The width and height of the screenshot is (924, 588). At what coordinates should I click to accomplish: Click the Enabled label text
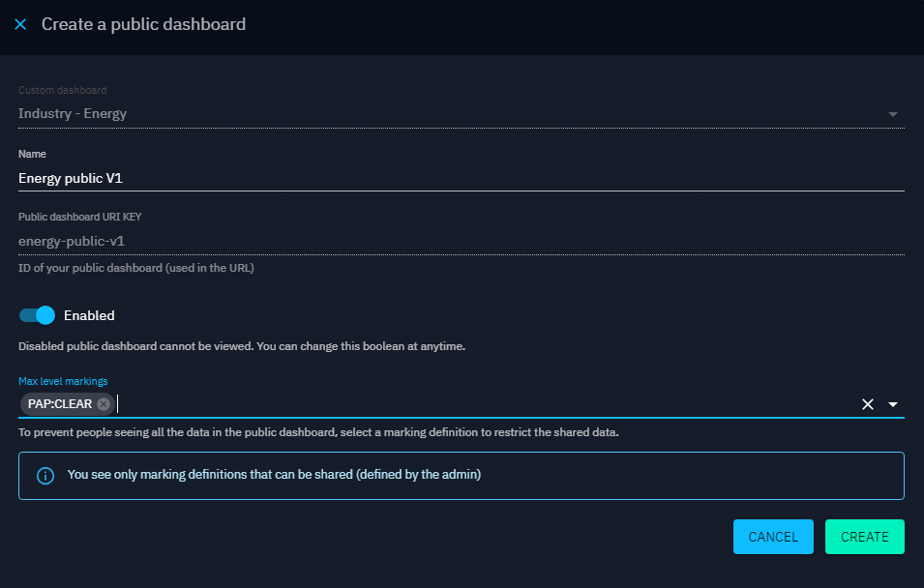(89, 315)
